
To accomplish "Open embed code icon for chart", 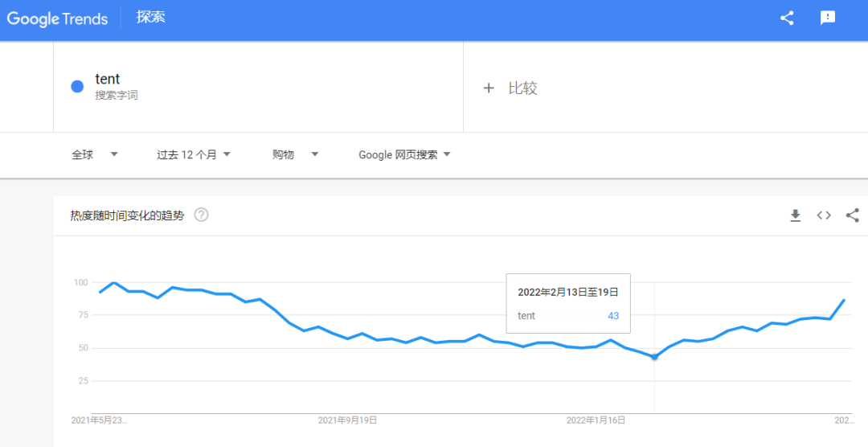I will [x=824, y=215].
